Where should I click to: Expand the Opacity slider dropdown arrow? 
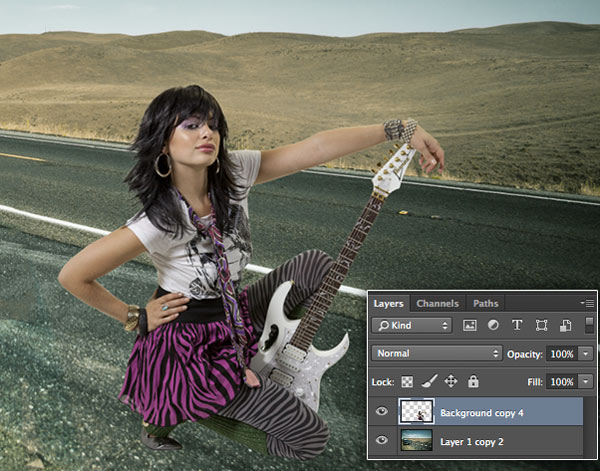[585, 354]
